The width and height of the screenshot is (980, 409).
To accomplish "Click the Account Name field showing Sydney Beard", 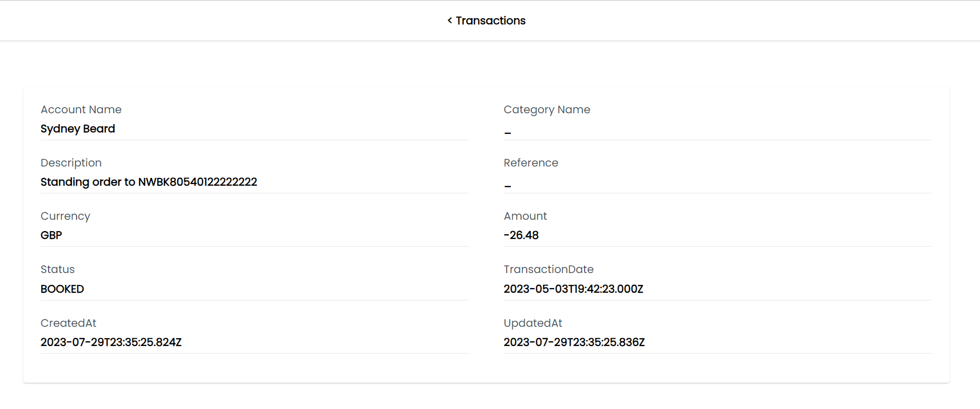I will coord(78,129).
